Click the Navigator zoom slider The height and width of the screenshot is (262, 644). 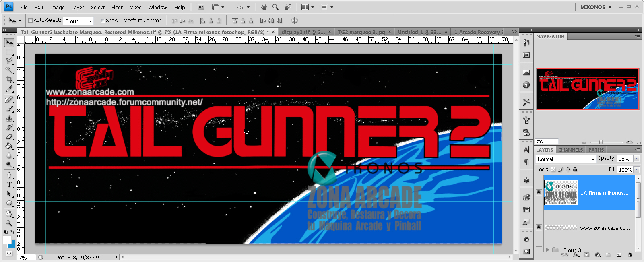pyautogui.click(x=601, y=142)
